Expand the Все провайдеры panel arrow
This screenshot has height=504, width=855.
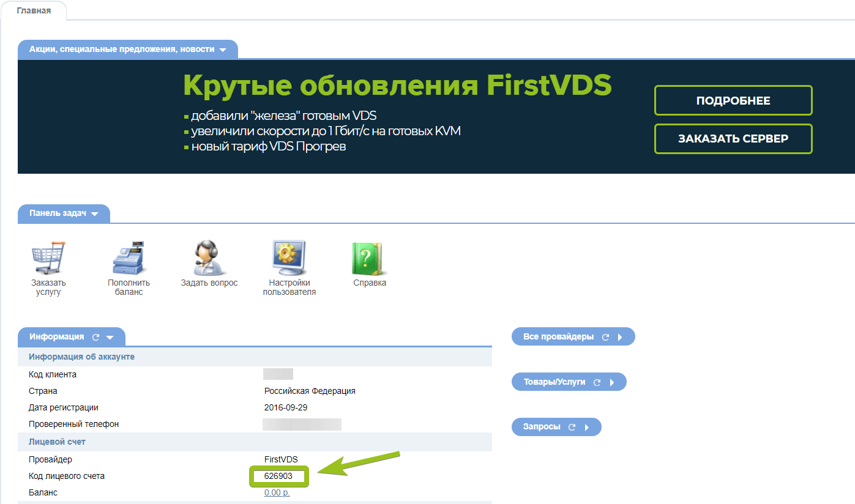point(620,337)
